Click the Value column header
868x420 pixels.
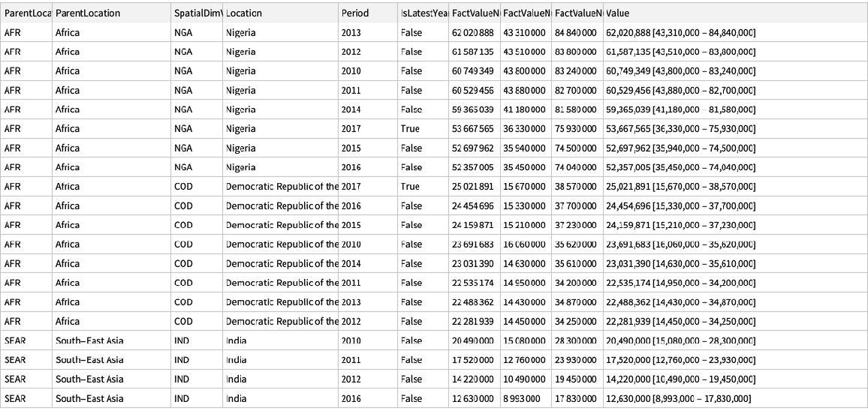pyautogui.click(x=618, y=13)
